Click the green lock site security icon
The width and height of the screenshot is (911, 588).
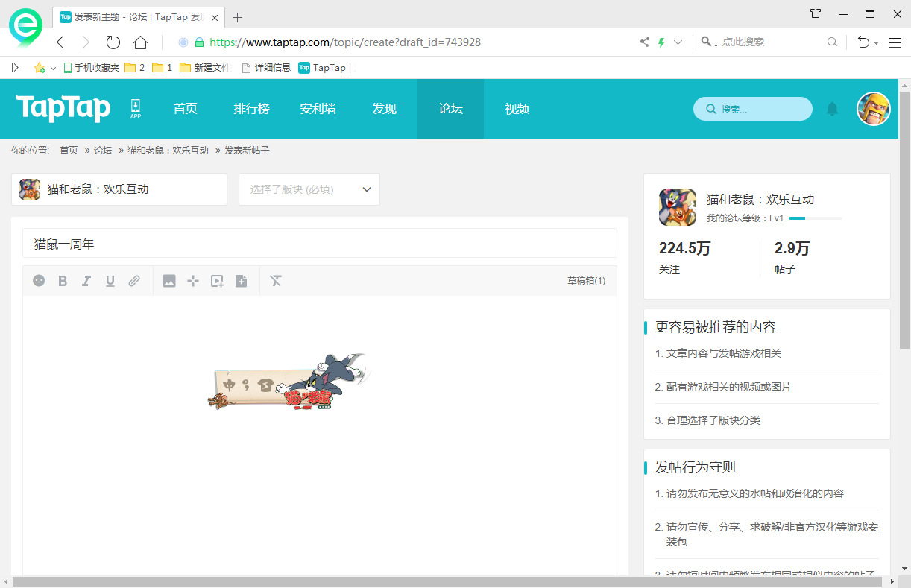click(x=199, y=42)
